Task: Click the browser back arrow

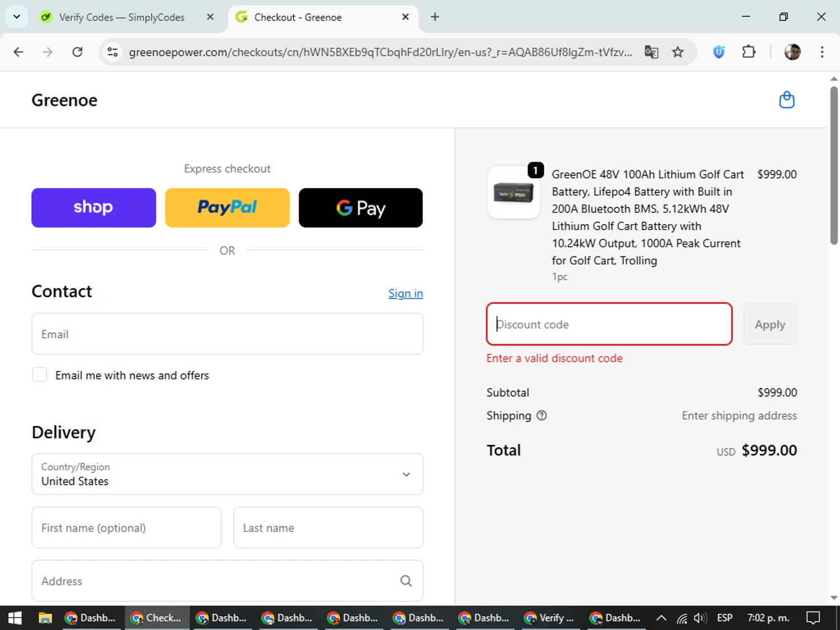Action: (18, 52)
